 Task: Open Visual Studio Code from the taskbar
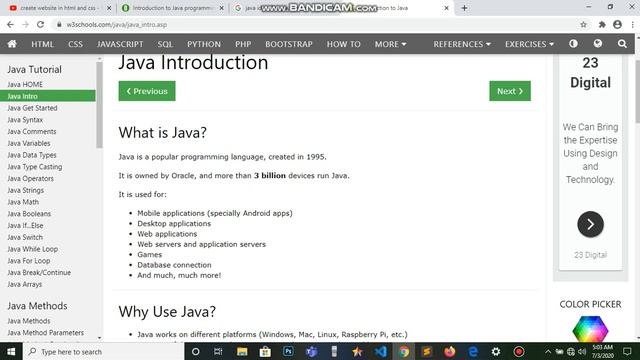(381, 351)
